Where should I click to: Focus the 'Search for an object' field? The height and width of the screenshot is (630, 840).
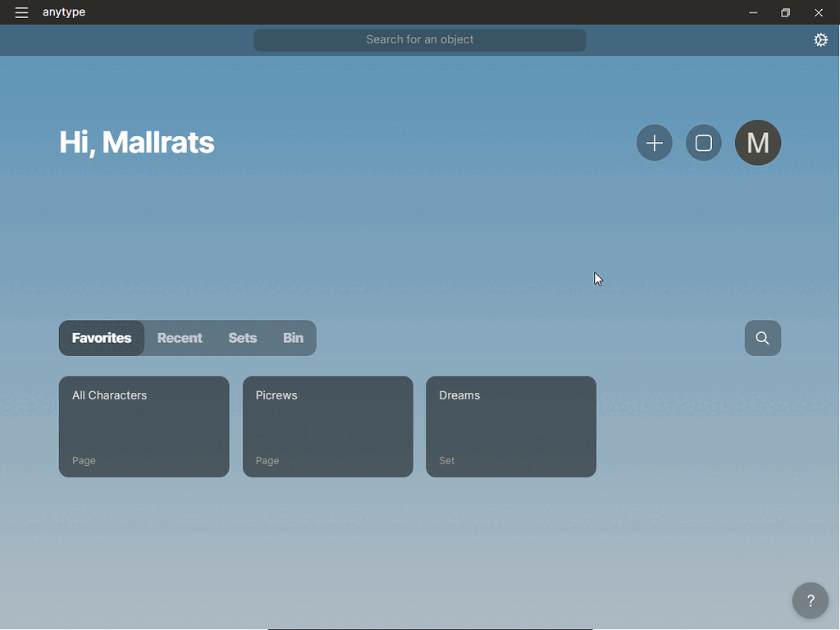419,40
